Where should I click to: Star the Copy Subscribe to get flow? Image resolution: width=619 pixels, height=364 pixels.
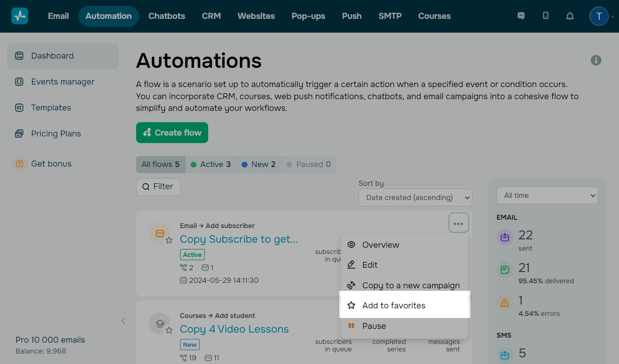point(169,240)
